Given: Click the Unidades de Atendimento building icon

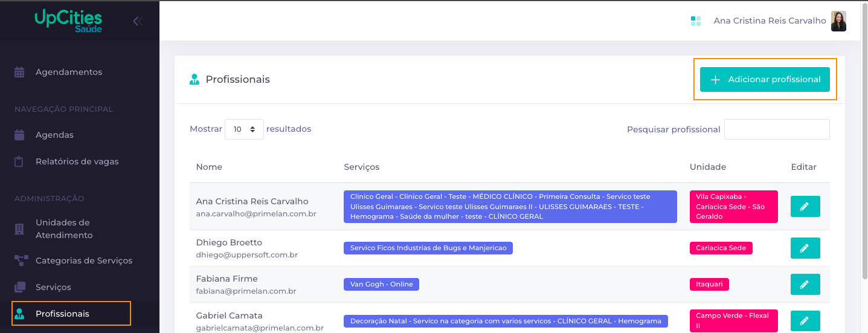Looking at the screenshot, I should point(19,229).
